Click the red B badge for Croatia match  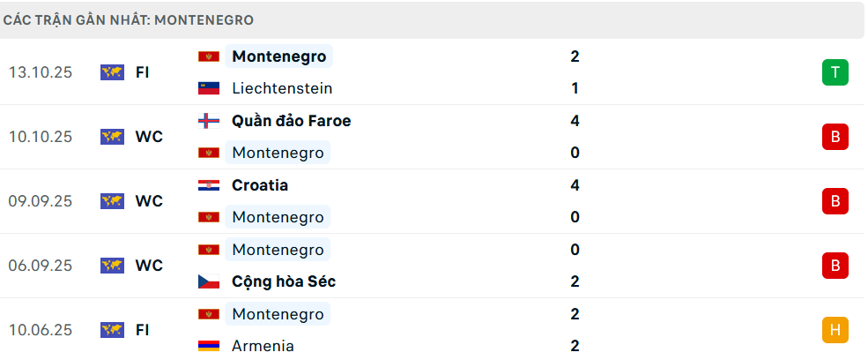tap(835, 201)
